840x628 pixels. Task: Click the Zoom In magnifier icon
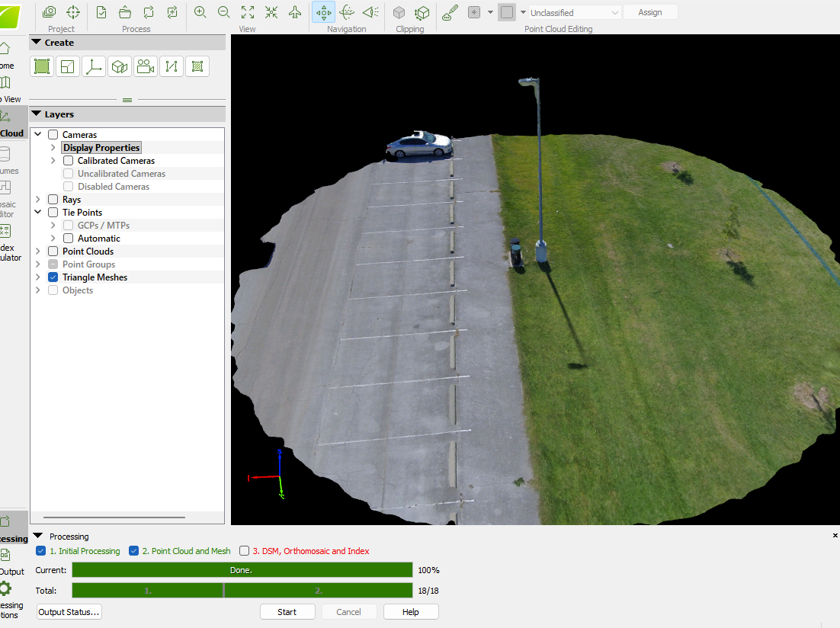pyautogui.click(x=200, y=12)
